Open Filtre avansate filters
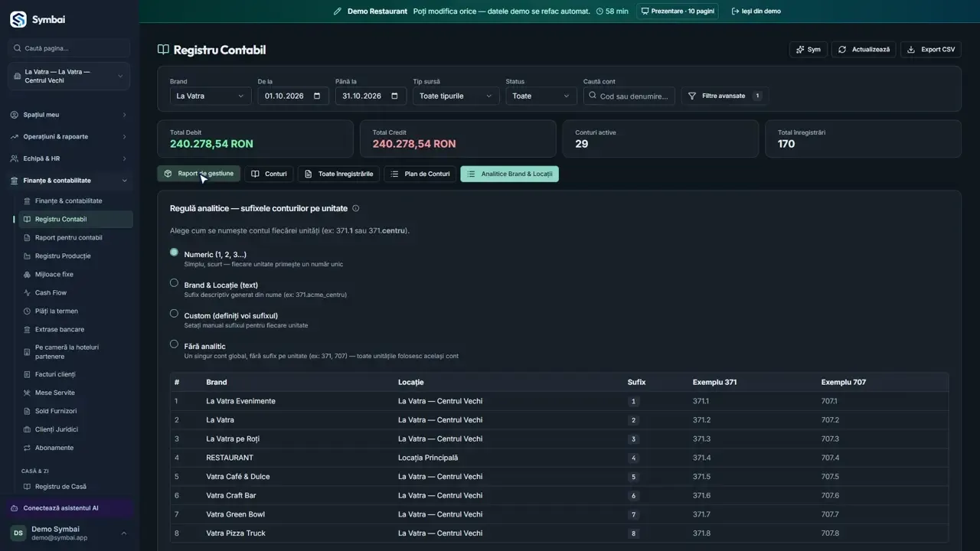This screenshot has height=551, width=980. [x=724, y=96]
